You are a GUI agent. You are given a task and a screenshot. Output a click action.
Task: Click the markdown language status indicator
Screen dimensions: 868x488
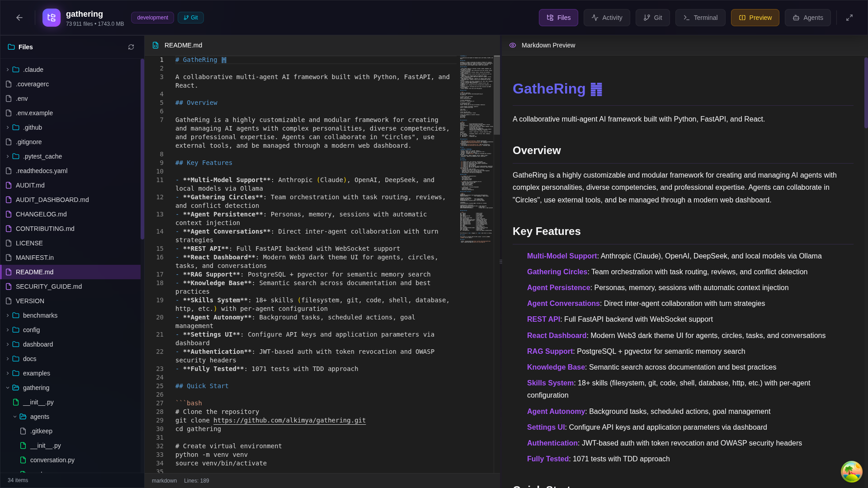point(164,481)
